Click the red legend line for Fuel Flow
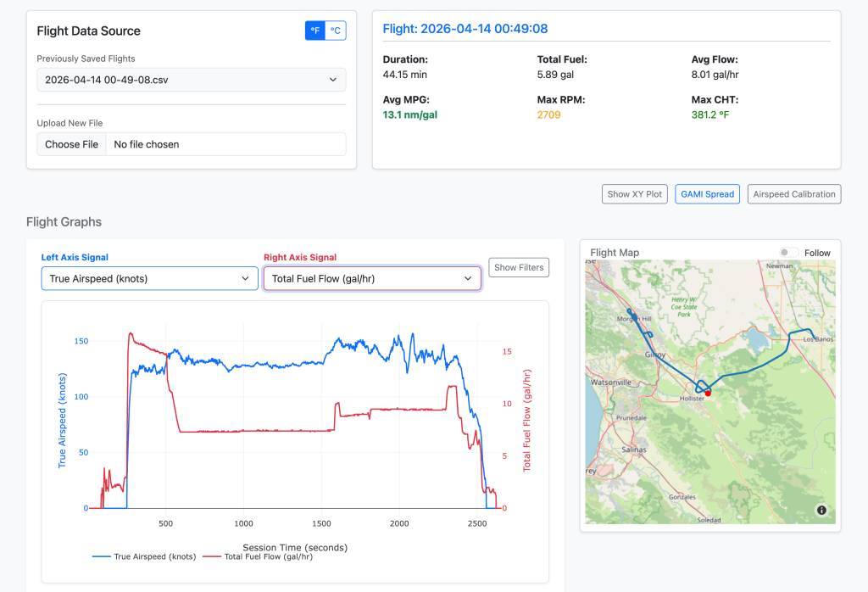This screenshot has height=592, width=868. [212, 556]
